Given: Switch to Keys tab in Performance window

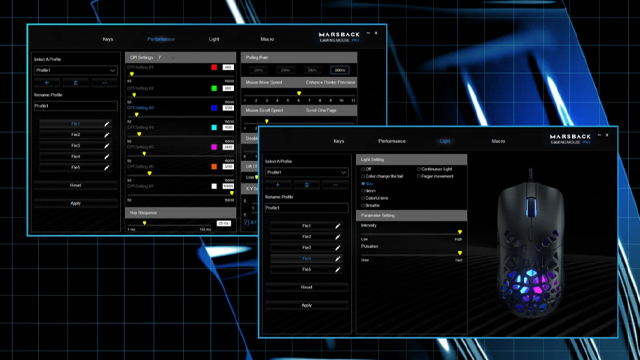Looking at the screenshot, I should 108,39.
